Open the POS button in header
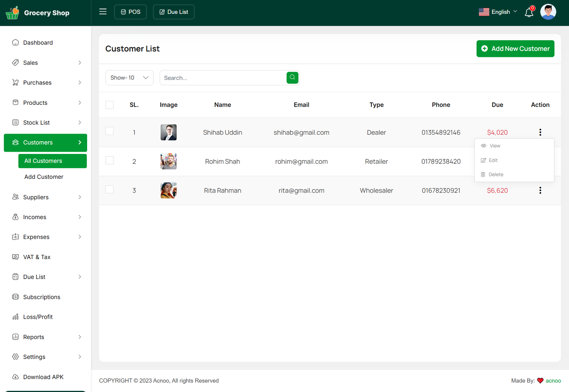The width and height of the screenshot is (569, 392). (131, 12)
